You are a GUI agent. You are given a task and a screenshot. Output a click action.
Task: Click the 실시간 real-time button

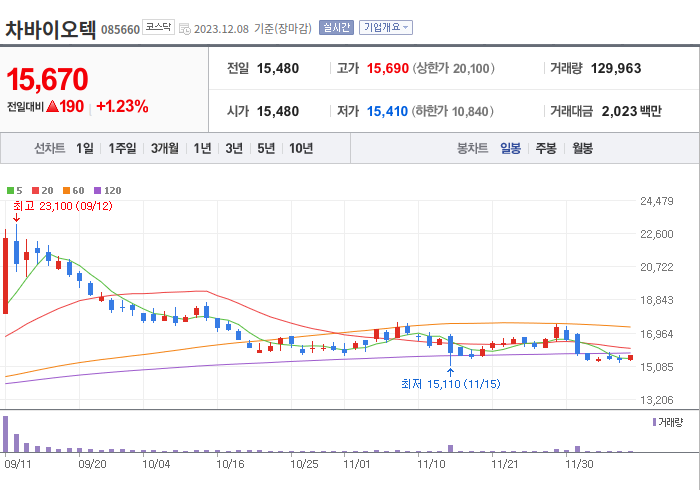point(336,28)
